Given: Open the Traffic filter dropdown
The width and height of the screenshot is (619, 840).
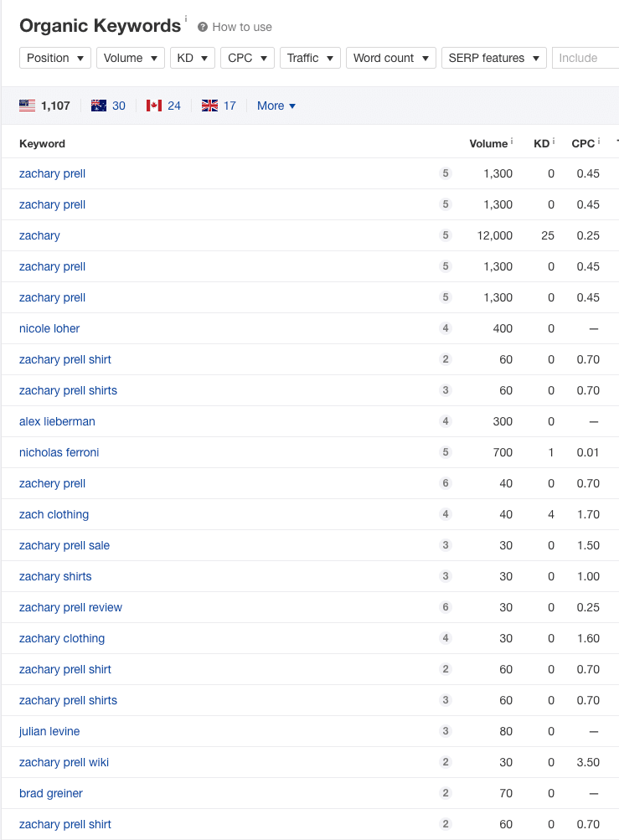Looking at the screenshot, I should click(310, 58).
